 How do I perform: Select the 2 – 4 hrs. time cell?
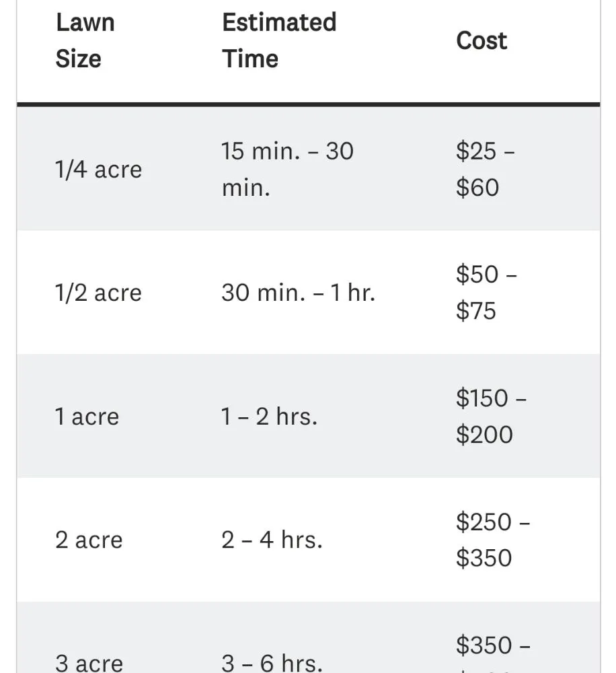pos(272,540)
